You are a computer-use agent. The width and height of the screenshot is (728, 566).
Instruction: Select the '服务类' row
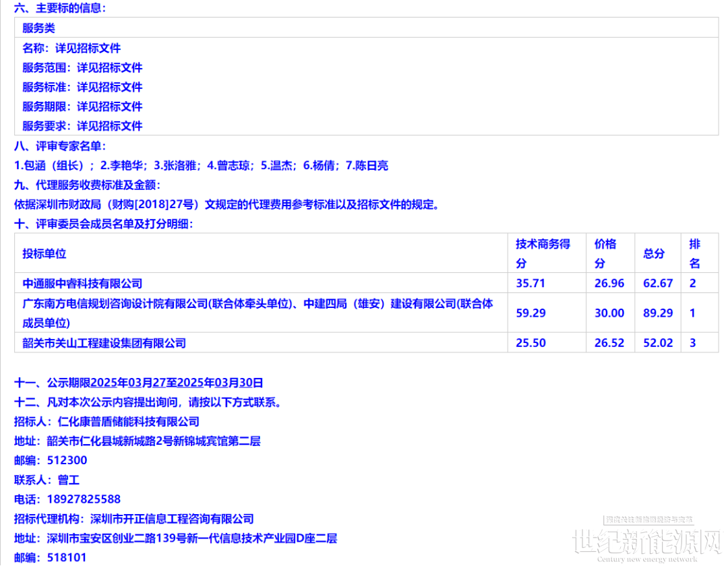[x=366, y=28]
